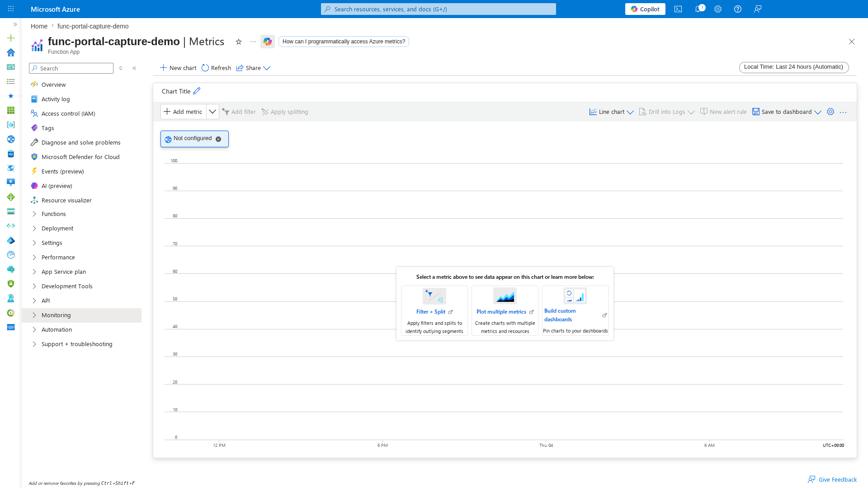The height and width of the screenshot is (488, 868).
Task: Open the Share dropdown
Action: click(x=253, y=68)
